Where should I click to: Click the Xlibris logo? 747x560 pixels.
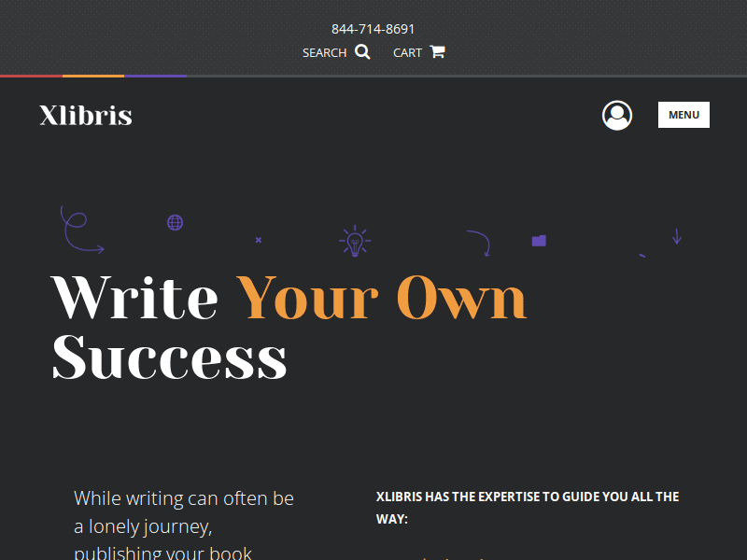(x=86, y=115)
